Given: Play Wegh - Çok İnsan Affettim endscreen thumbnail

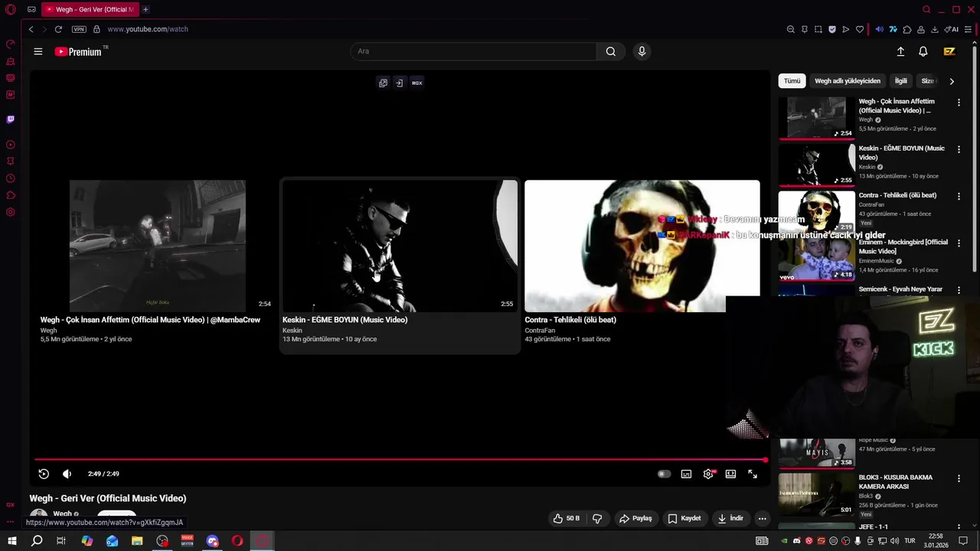Looking at the screenshot, I should [x=158, y=246].
